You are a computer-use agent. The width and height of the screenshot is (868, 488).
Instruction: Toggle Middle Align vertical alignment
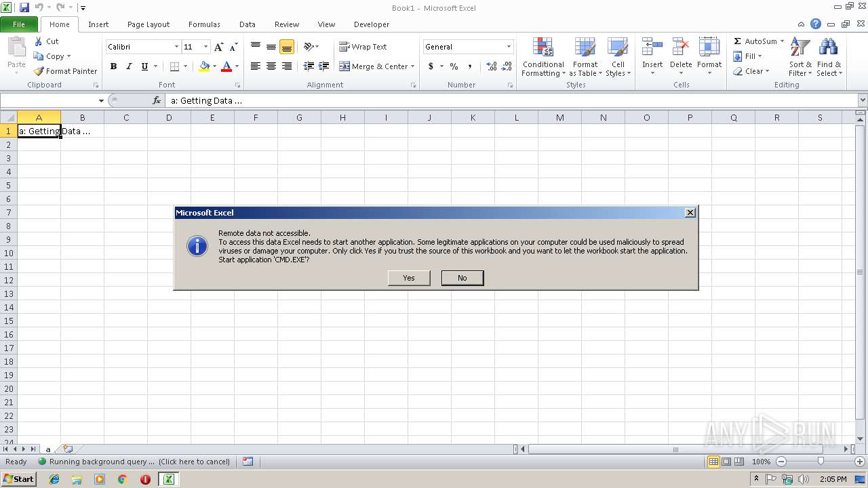271,47
